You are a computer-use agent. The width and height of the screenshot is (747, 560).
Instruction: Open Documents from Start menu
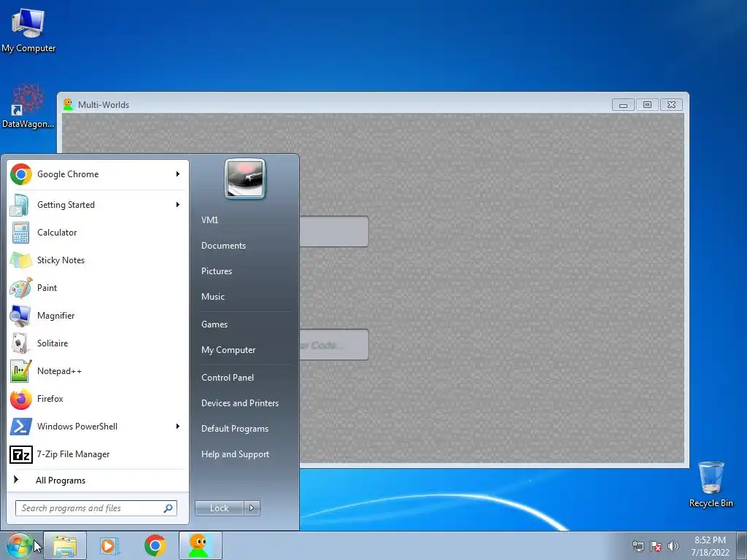coord(223,246)
